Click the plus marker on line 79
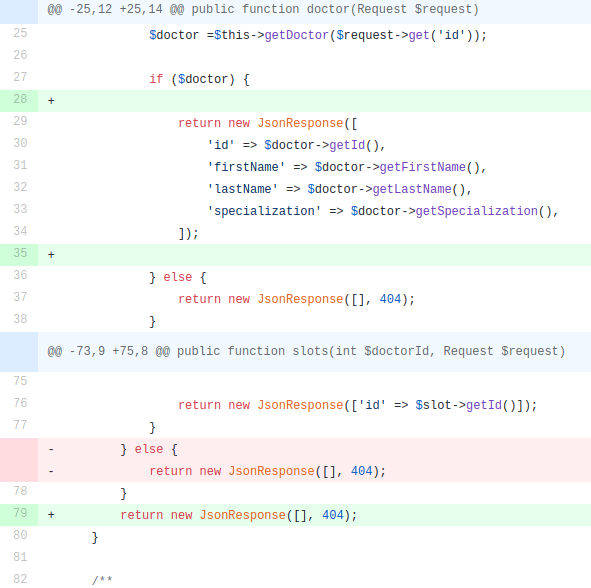This screenshot has height=588, width=591. pyautogui.click(x=51, y=515)
